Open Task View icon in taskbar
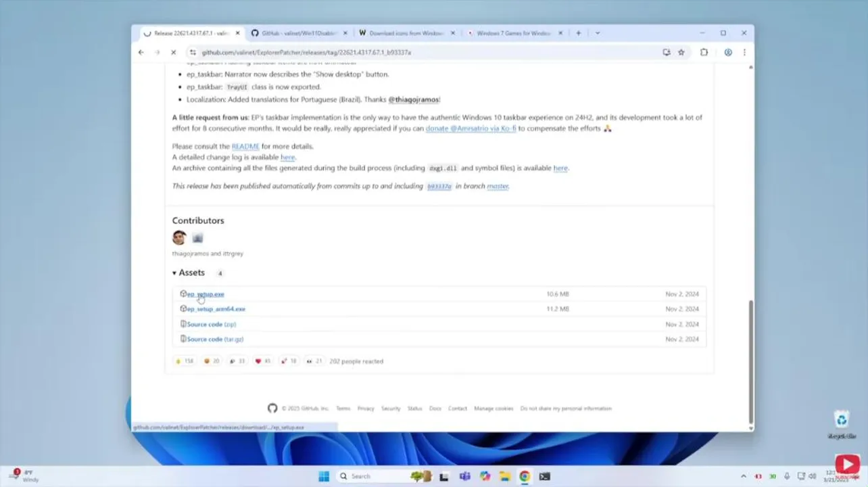This screenshot has height=487, width=868. 444,476
